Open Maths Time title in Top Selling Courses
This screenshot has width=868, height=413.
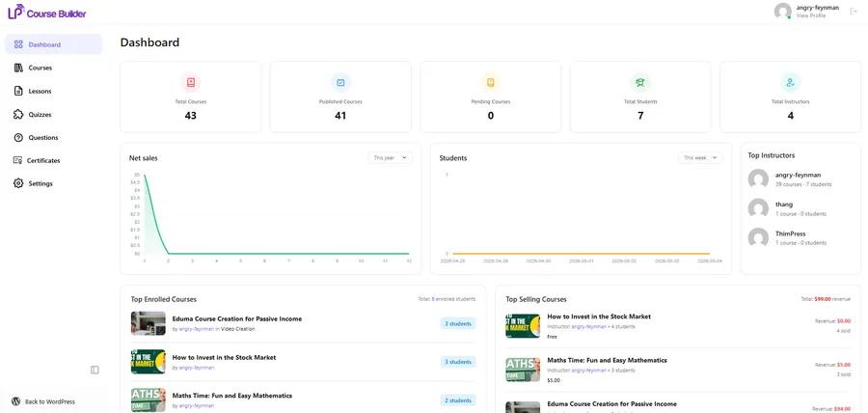(607, 360)
